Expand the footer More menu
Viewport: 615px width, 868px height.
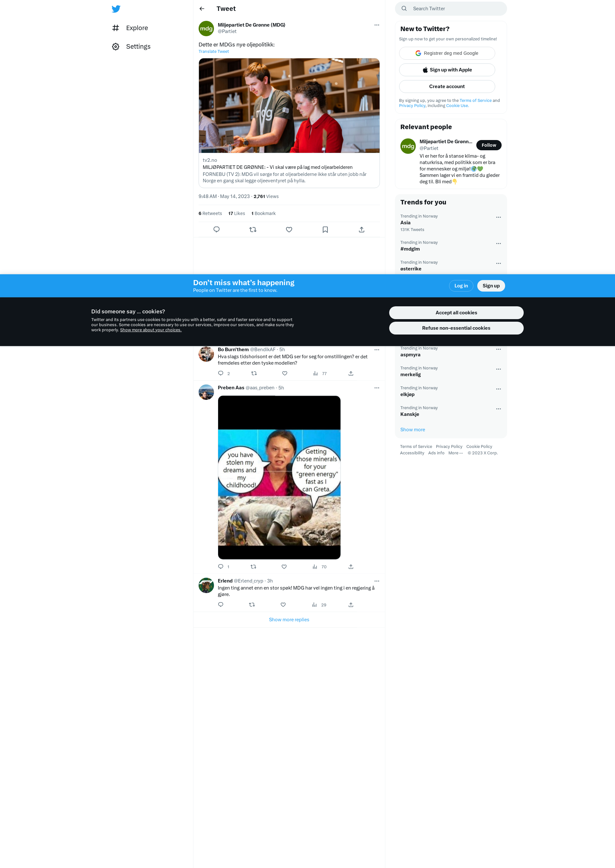(x=455, y=453)
